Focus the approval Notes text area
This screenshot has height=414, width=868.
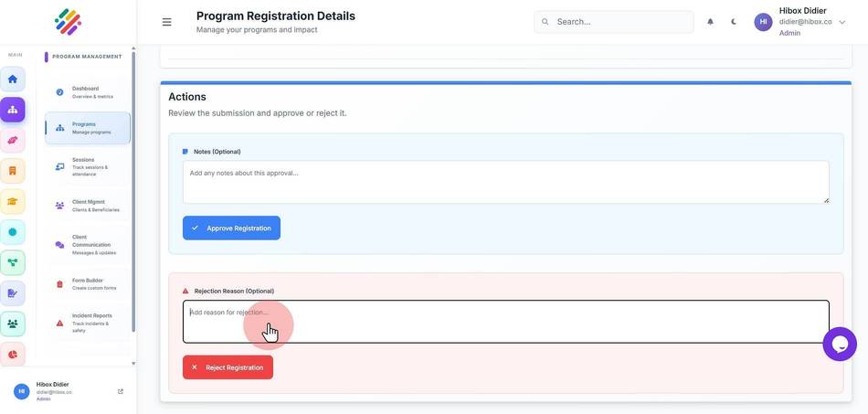tap(506, 182)
